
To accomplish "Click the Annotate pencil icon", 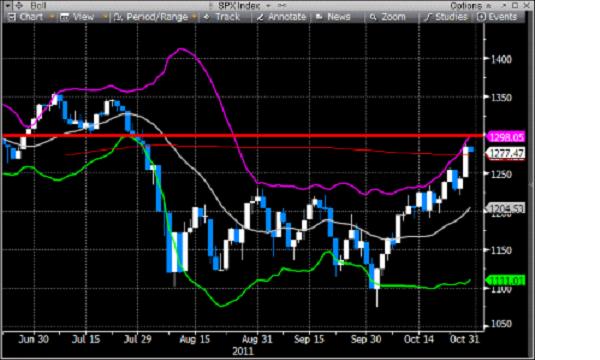I will pyautogui.click(x=260, y=17).
